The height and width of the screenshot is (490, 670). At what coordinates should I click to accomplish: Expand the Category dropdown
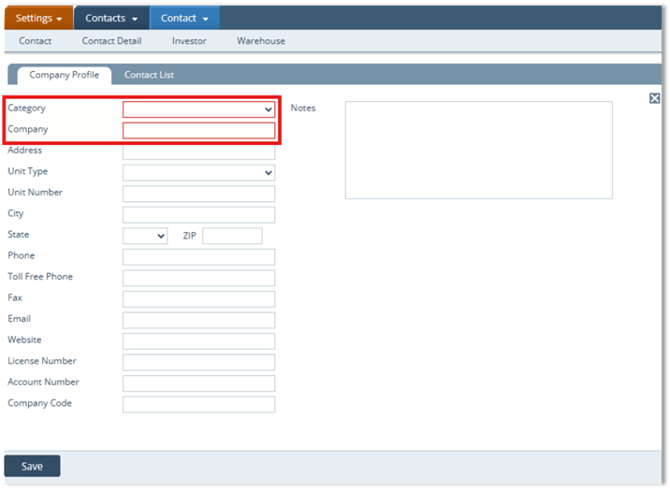[x=198, y=109]
